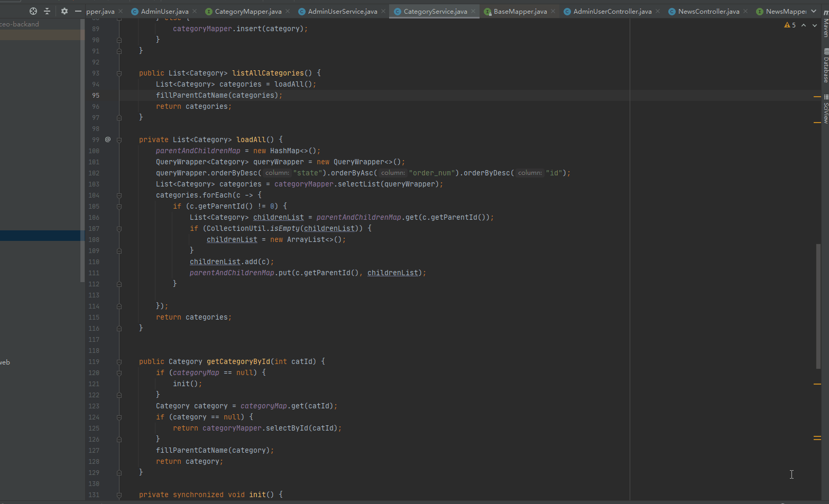Close the AdminUser.java tab

pos(195,11)
